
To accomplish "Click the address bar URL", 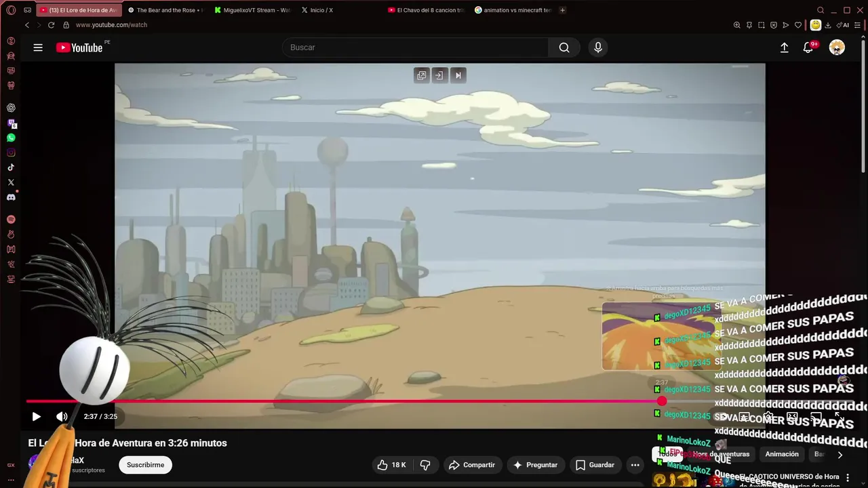I will click(x=111, y=25).
